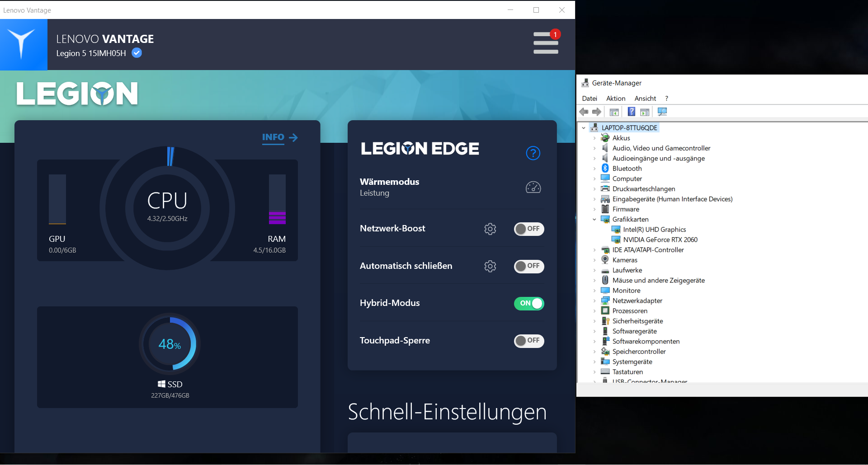Select Intel(R) UHD Graphics in device tree
Screen dimensions: 868x465
click(655, 230)
